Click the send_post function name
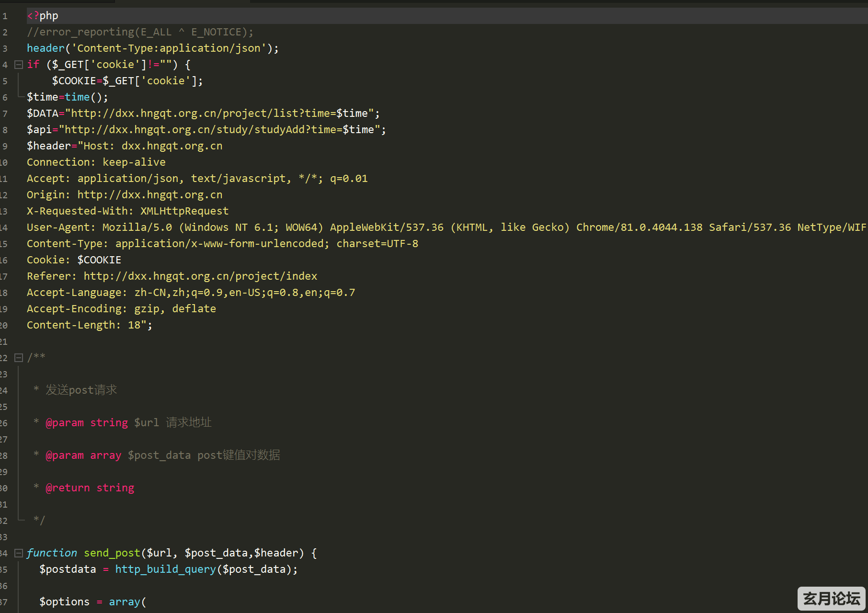 (112, 553)
